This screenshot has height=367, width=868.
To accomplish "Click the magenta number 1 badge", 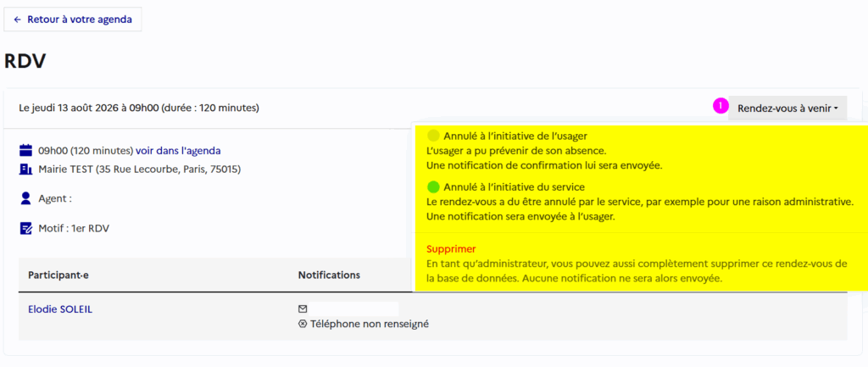I will [x=721, y=105].
